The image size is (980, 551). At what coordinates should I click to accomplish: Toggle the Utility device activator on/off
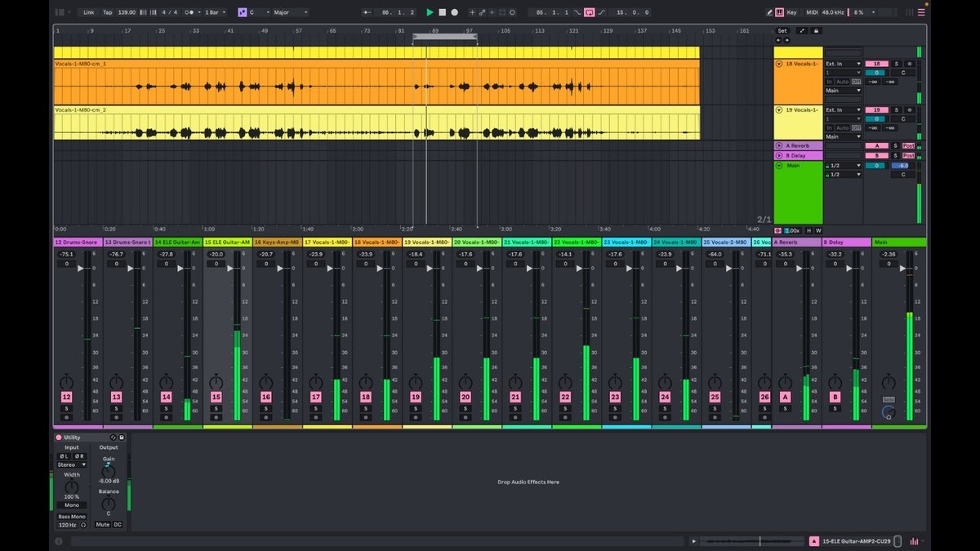click(x=59, y=438)
